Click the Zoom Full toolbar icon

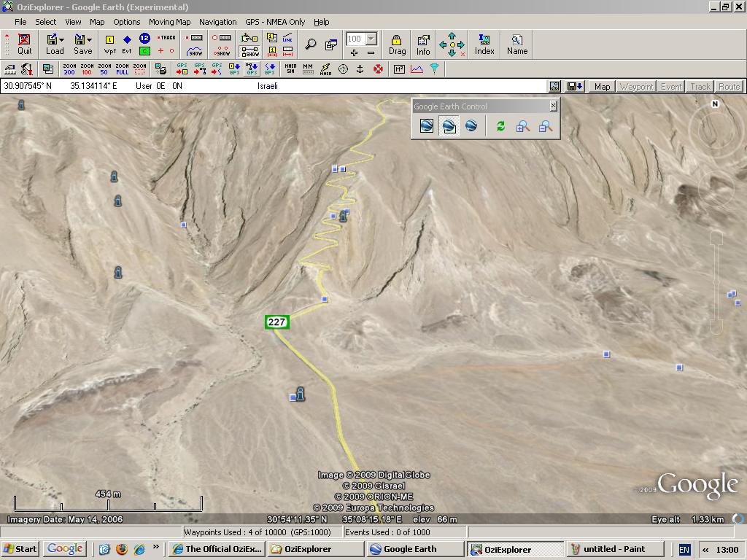point(122,69)
